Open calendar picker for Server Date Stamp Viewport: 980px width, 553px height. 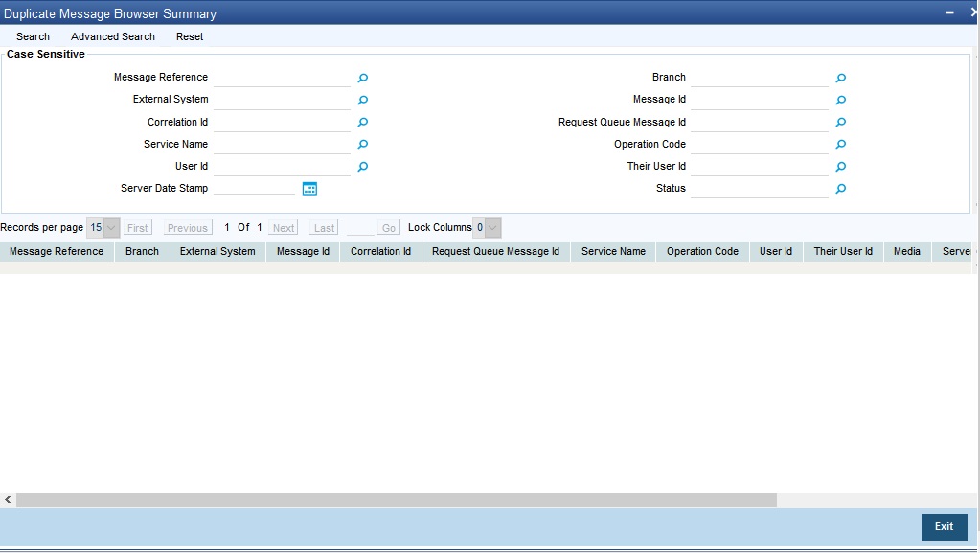[309, 188]
